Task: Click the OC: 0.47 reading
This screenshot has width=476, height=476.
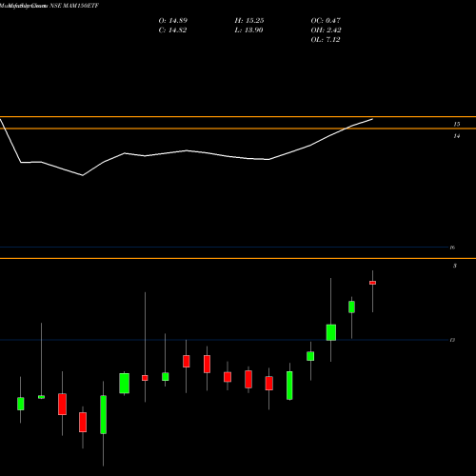Action: pyautogui.click(x=326, y=21)
